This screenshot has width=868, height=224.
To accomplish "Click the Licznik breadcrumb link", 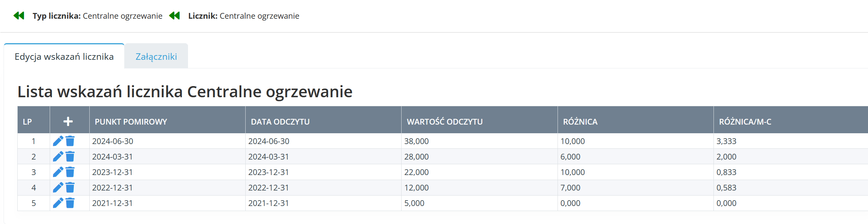I will pyautogui.click(x=243, y=16).
